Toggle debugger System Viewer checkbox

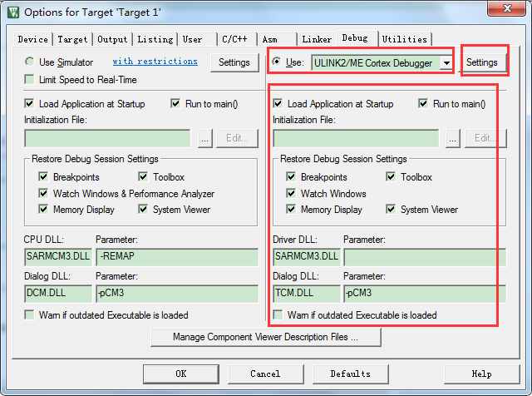click(x=391, y=209)
